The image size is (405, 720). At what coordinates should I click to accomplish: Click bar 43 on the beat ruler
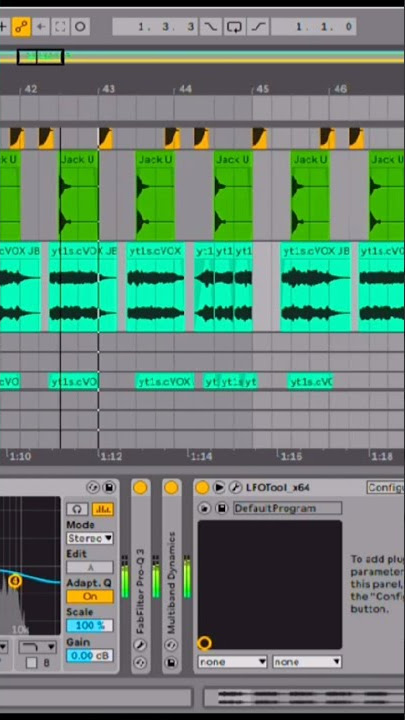[x=108, y=89]
